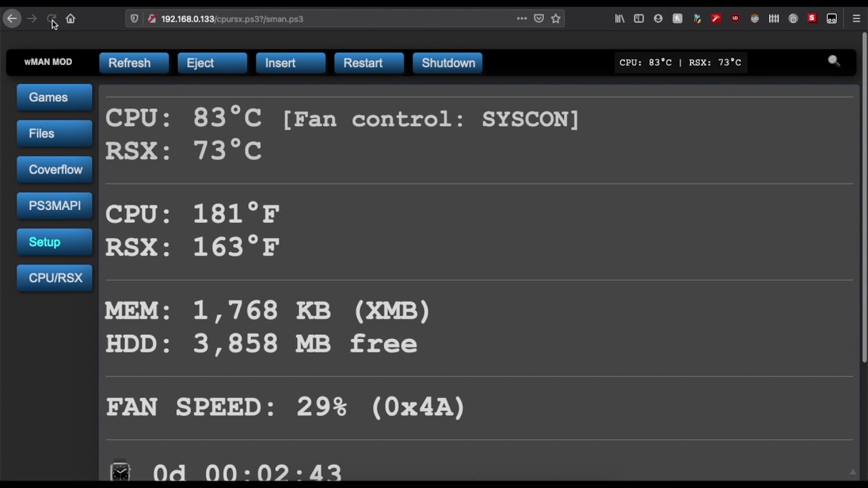Open the PS3MAPI sidebar page
The height and width of the screenshot is (488, 868).
54,206
